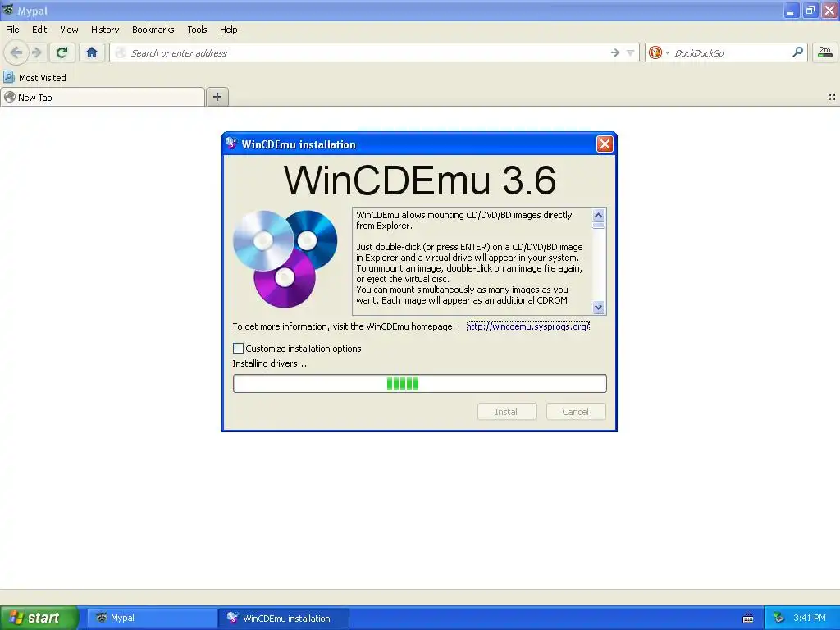Go back using the browser back arrow
This screenshot has height=630, width=840.
click(x=16, y=52)
